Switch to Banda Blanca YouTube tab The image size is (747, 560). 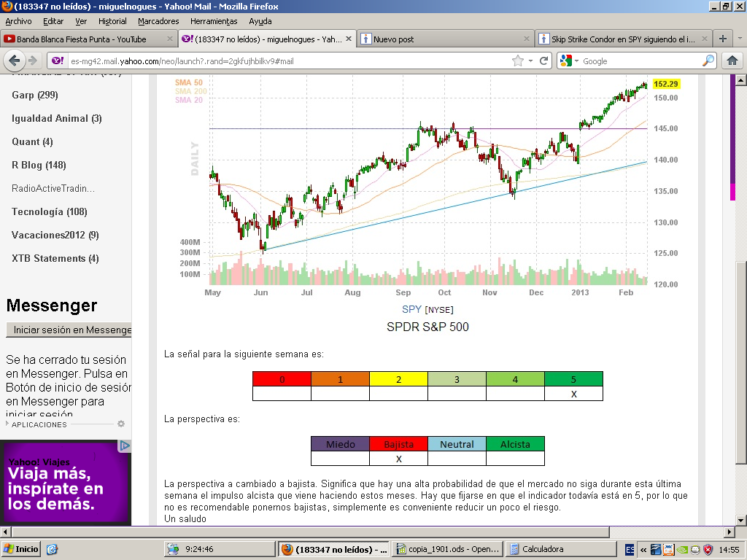[88, 39]
